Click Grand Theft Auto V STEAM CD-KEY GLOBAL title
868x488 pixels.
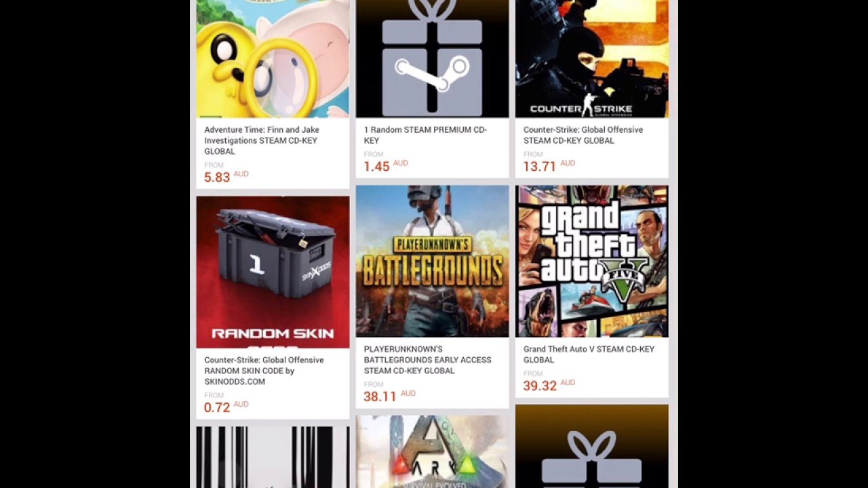click(589, 354)
